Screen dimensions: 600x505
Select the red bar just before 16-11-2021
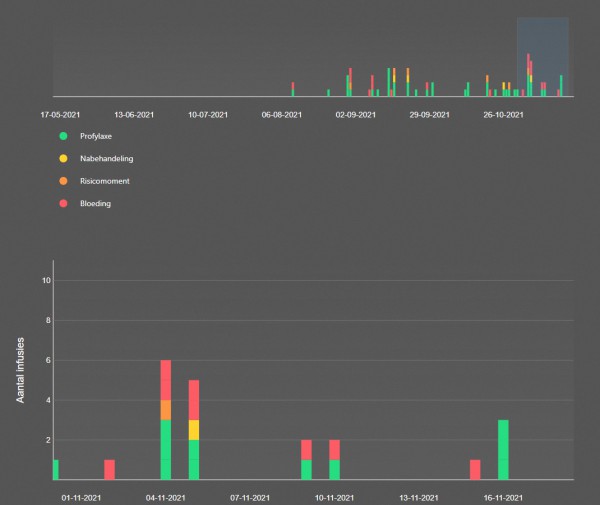[475, 469]
